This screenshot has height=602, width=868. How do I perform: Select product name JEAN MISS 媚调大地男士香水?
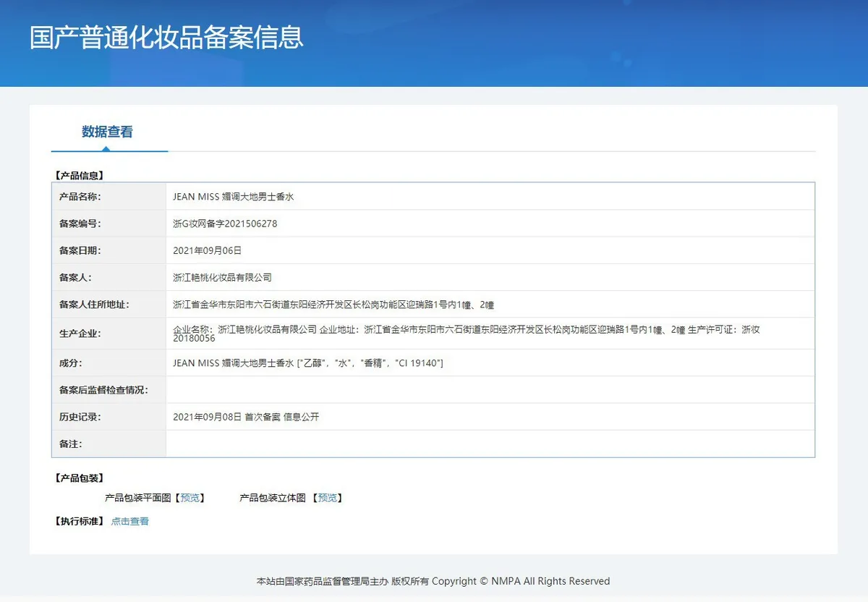(233, 197)
